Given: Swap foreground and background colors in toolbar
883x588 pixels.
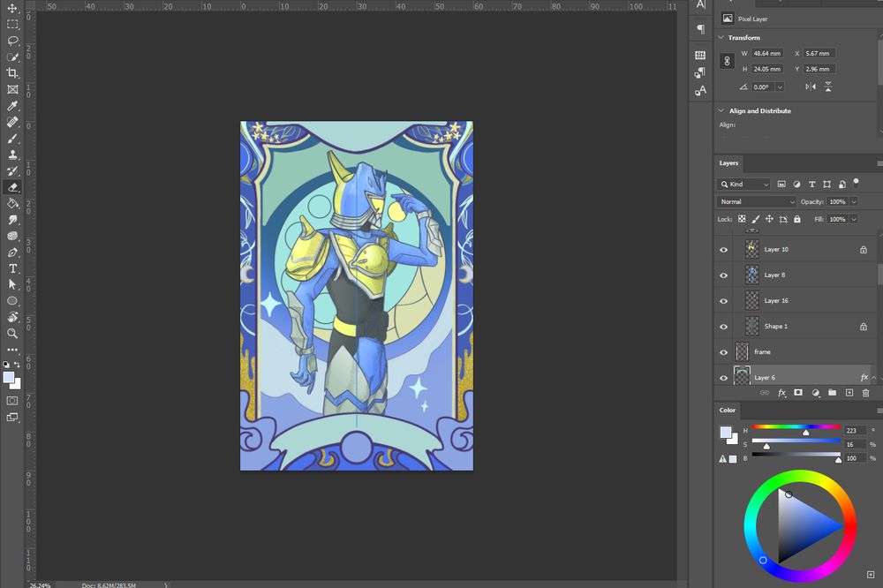Looking at the screenshot, I should (18, 365).
